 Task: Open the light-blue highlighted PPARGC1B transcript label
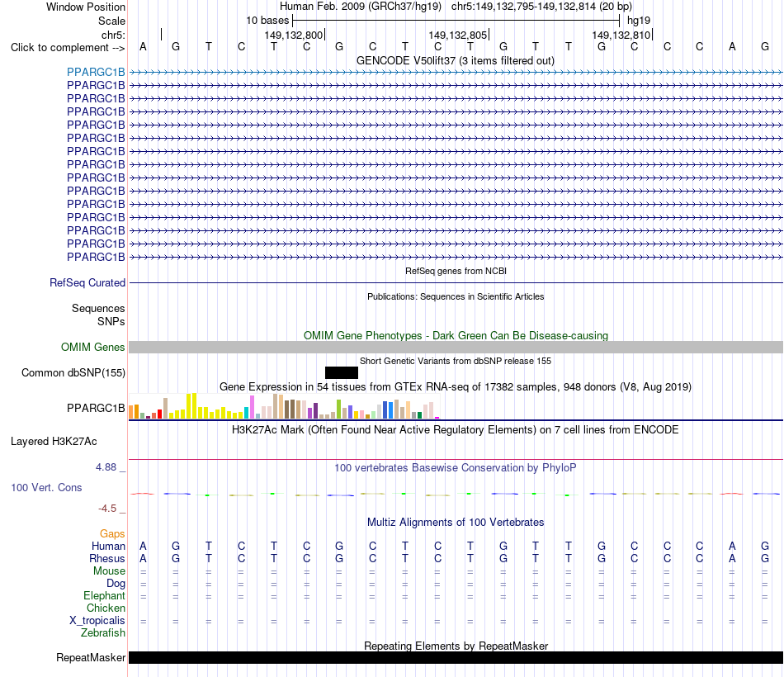click(x=96, y=72)
